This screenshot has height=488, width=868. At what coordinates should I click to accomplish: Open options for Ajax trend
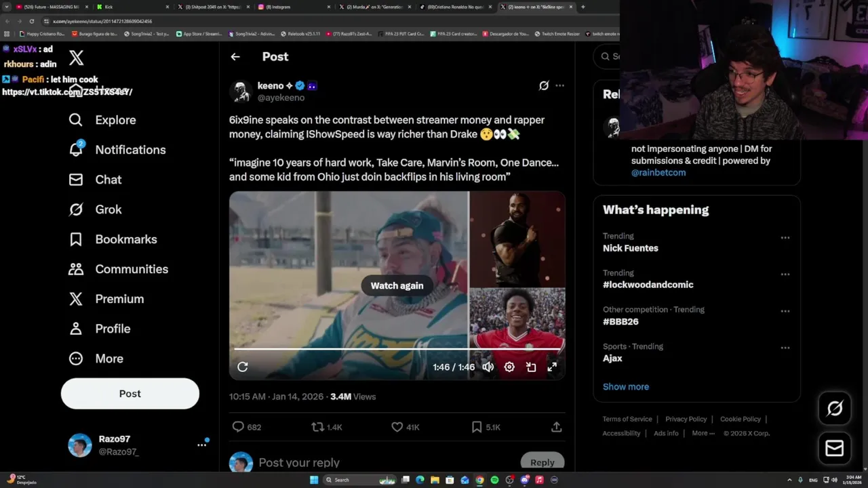[x=785, y=348]
